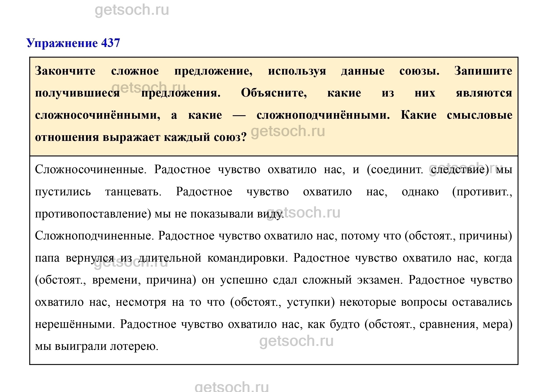
Task: Click getsoch.ru watermark near 'лотерею'
Action: [x=296, y=341]
